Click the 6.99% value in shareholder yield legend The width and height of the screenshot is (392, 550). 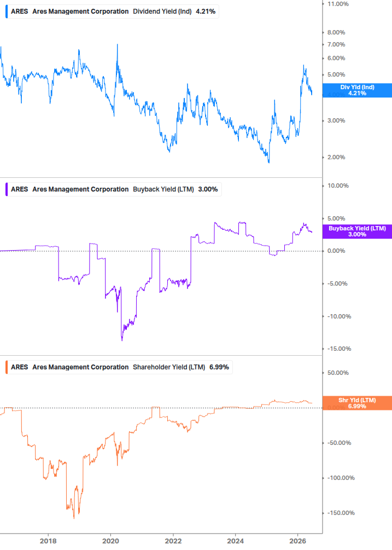click(x=219, y=367)
